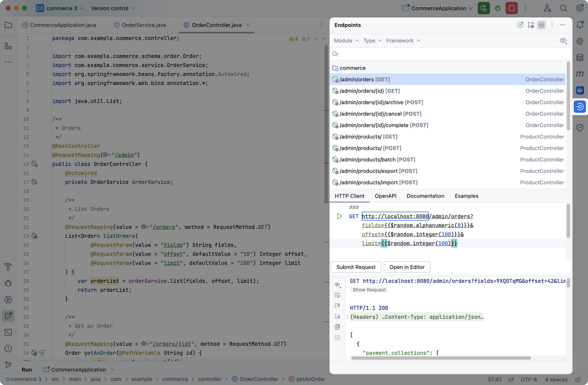Open the Database tool window
The image size is (588, 385).
click(580, 58)
